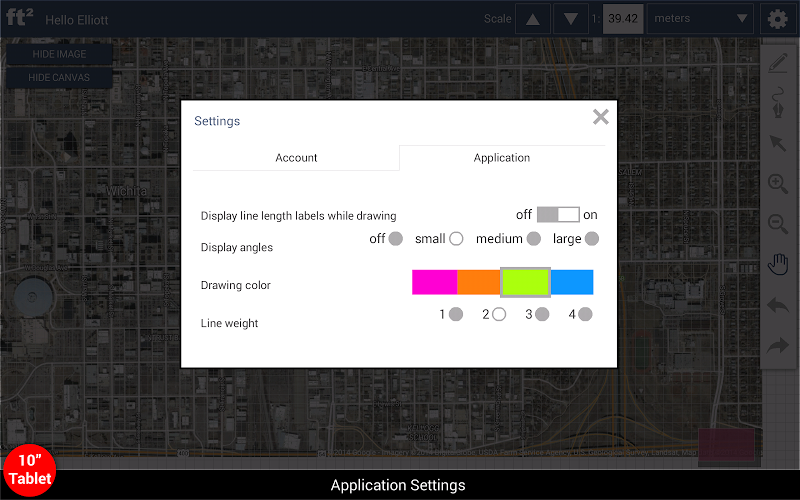Click the zoom out magnifier
The image size is (800, 500).
click(777, 224)
